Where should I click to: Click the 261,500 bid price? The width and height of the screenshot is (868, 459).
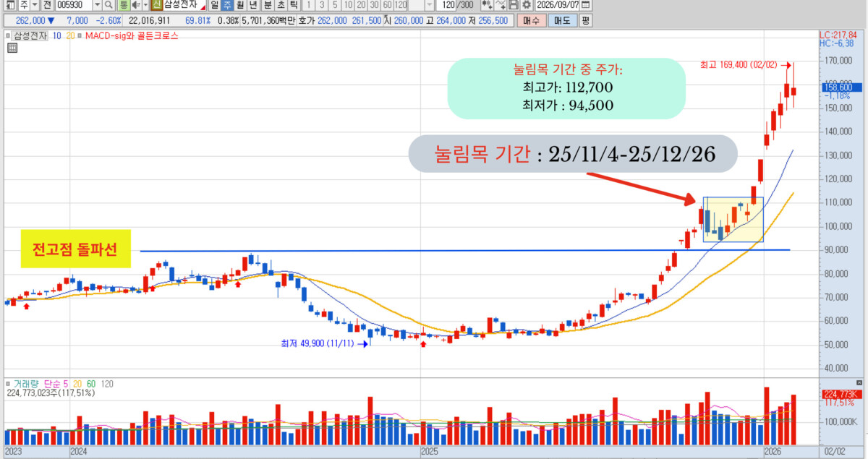point(366,20)
